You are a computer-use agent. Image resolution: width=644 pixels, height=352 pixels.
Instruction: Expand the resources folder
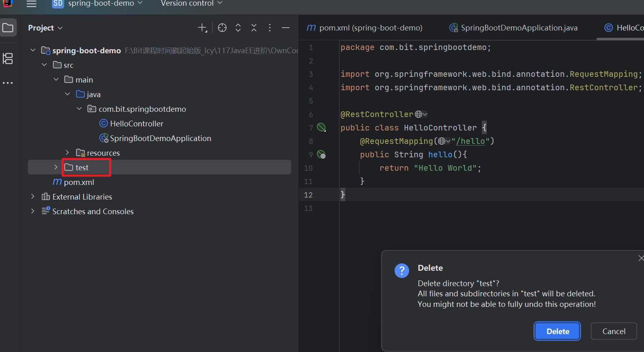(x=67, y=152)
